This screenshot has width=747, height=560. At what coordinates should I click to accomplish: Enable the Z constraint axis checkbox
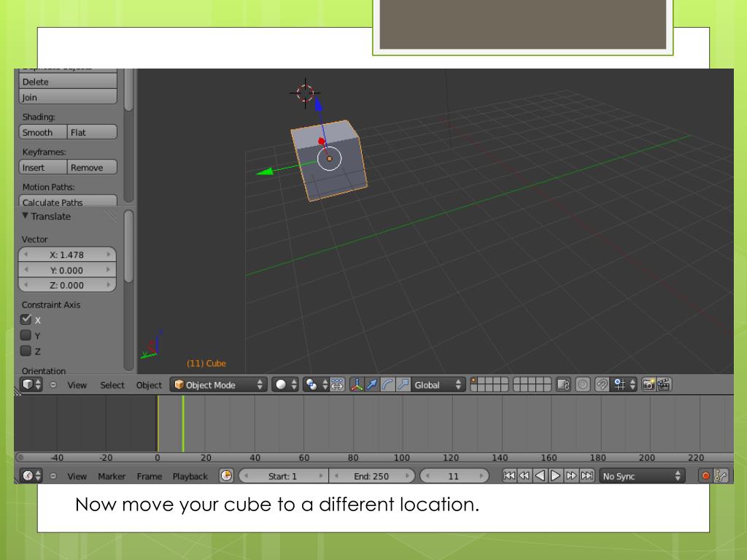[x=26, y=351]
